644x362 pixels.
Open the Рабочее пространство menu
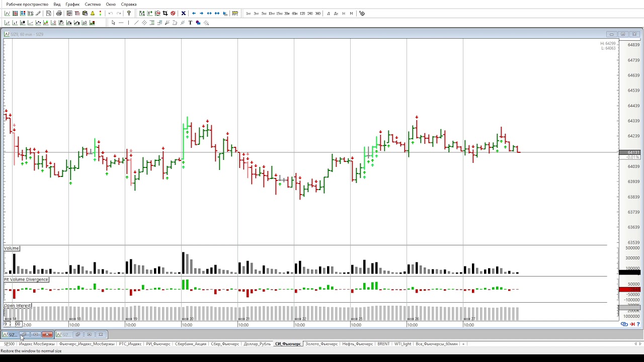(27, 4)
